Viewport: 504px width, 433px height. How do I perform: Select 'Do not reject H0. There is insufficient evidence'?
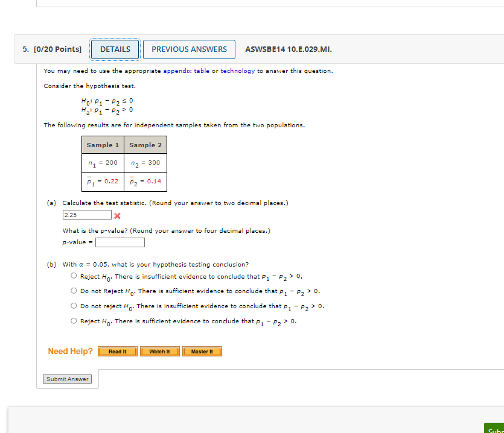[74, 306]
